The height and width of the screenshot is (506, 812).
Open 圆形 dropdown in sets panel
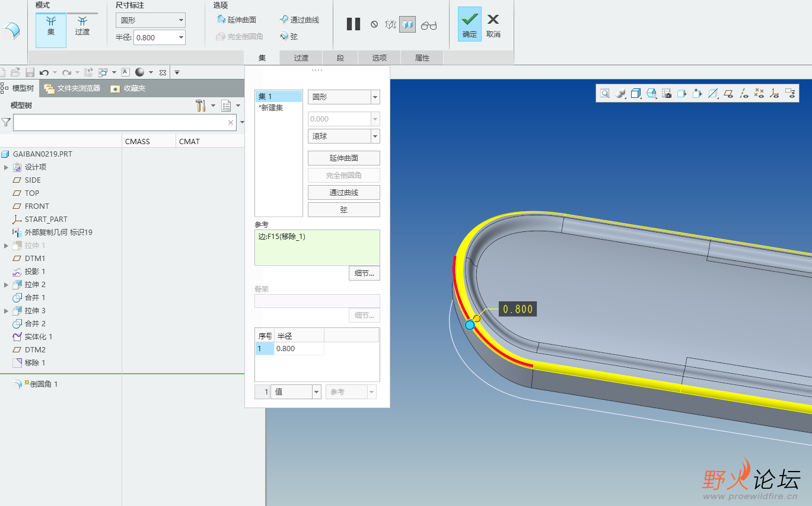pos(344,97)
